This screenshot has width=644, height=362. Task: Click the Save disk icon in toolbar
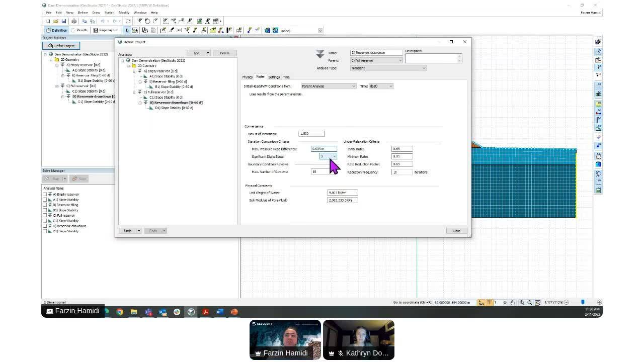64,21
